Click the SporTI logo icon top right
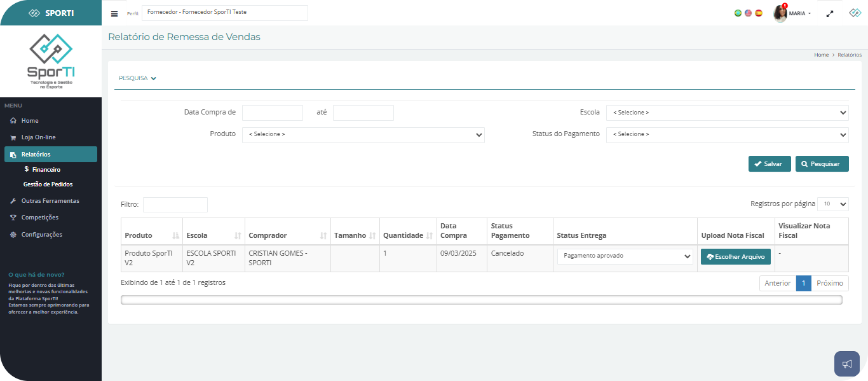 point(855,13)
